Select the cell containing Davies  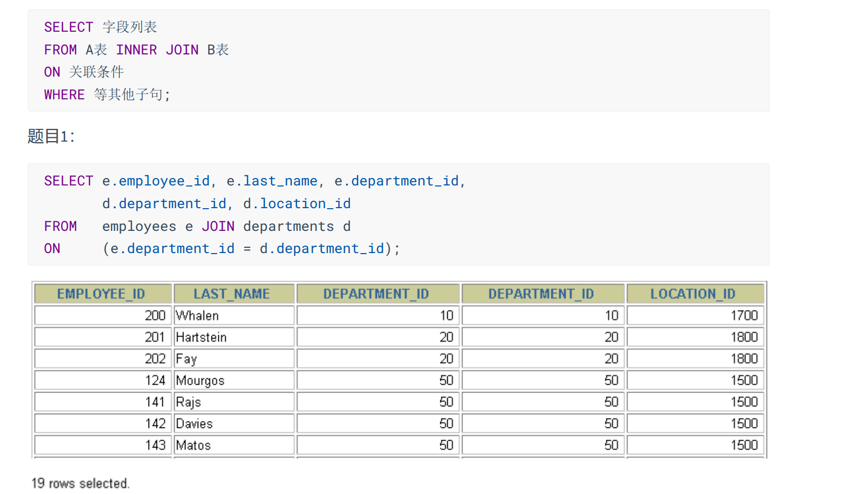234,424
